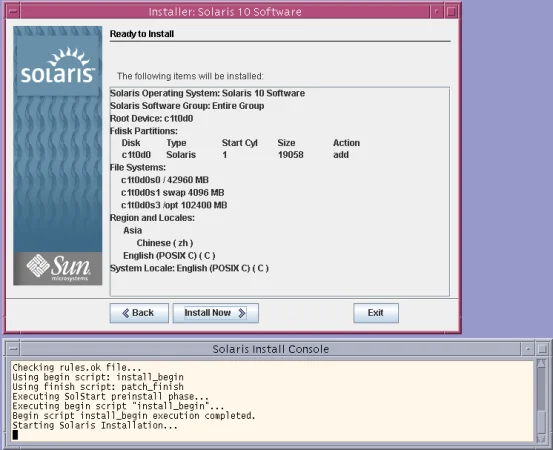553x450 pixels.
Task: Click 'Using finish script: patch_finish' console line
Action: 98,387
